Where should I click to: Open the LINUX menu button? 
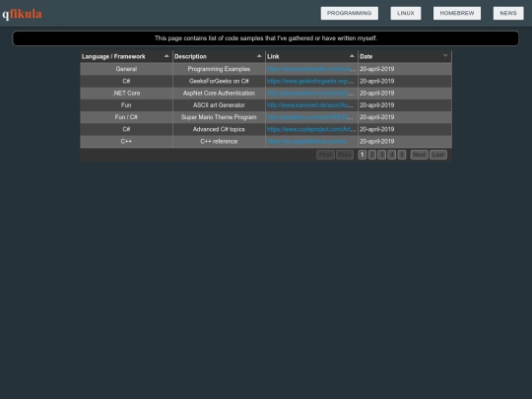point(406,13)
